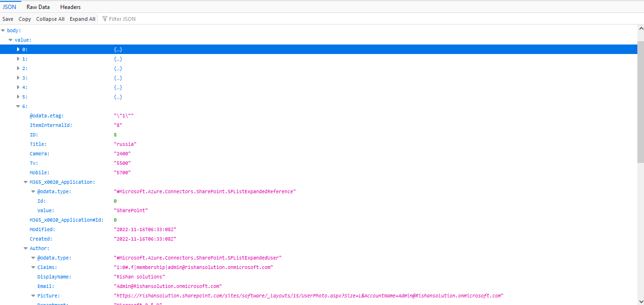Collapse the value array arrow
The width and height of the screenshot is (644, 305).
(x=10, y=40)
